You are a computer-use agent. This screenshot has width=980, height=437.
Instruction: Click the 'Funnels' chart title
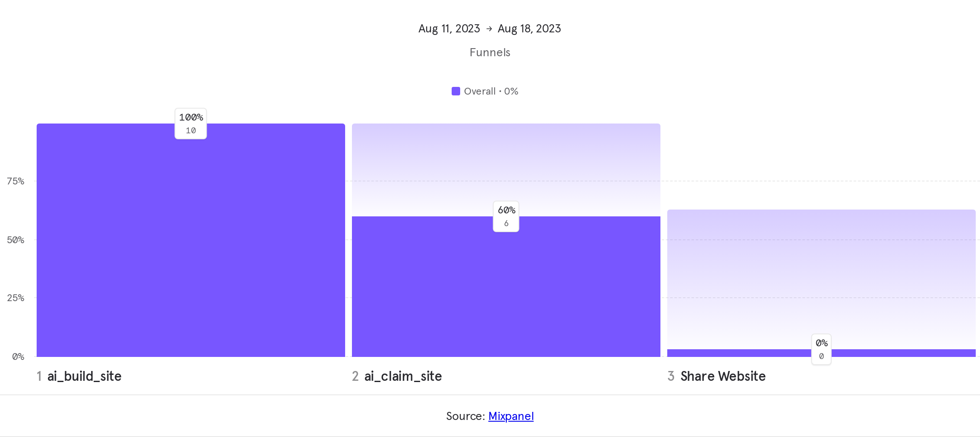pyautogui.click(x=490, y=52)
